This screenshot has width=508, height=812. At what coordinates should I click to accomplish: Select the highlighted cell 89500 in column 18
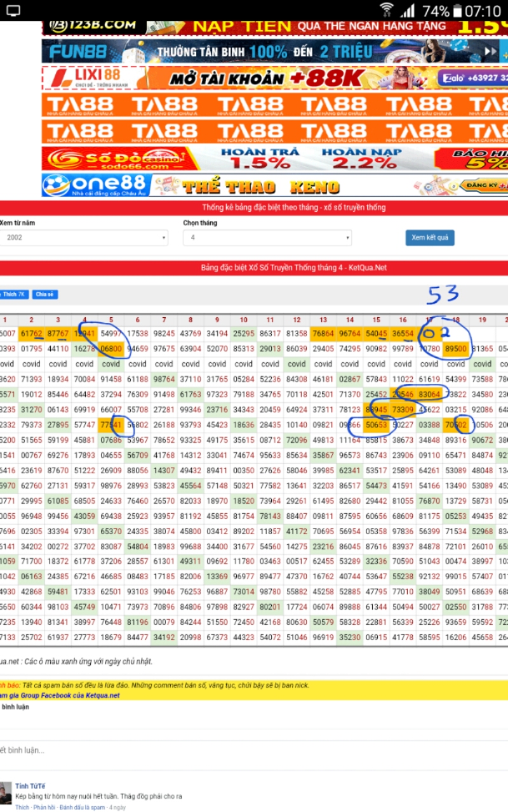point(455,349)
